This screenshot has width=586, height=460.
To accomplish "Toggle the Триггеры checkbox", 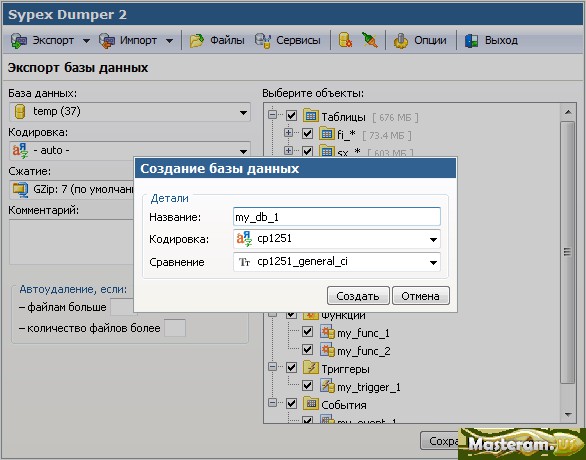I will pos(292,368).
